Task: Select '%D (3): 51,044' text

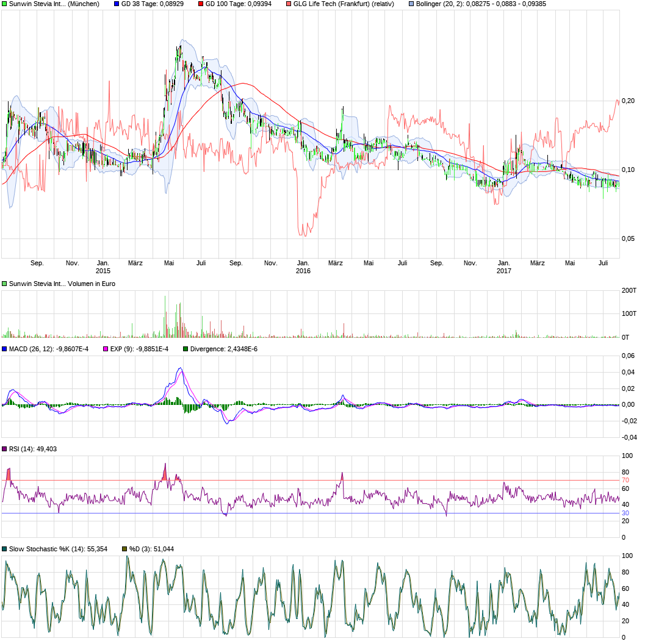Action: click(152, 549)
